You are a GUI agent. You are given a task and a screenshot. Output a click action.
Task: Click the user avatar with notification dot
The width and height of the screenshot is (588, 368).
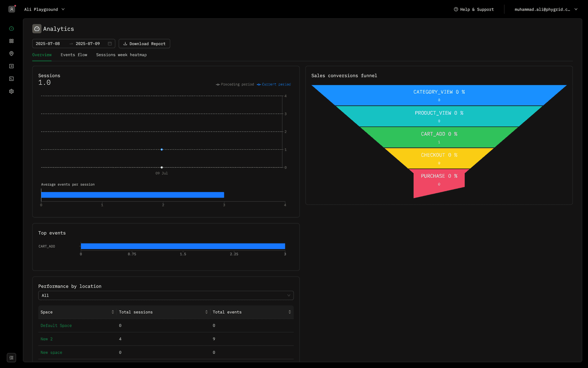11,9
